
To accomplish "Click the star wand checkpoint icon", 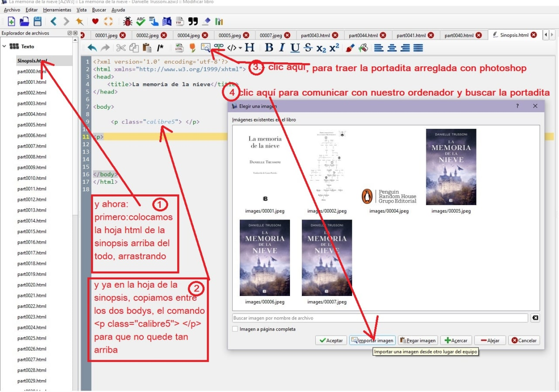I will click(x=79, y=21).
